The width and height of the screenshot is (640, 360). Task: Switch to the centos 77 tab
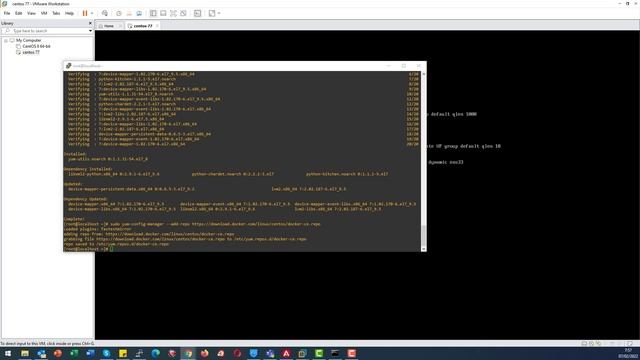coord(143,26)
